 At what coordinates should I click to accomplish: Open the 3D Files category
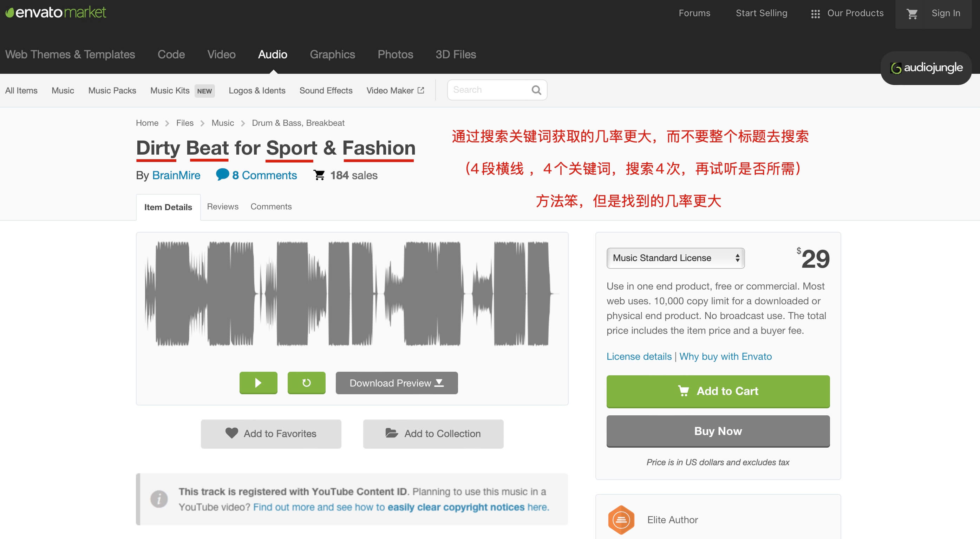pyautogui.click(x=456, y=54)
